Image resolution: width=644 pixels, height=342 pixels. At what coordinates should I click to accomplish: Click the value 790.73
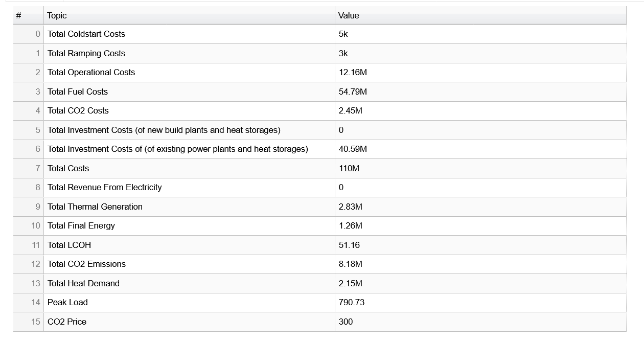click(352, 303)
